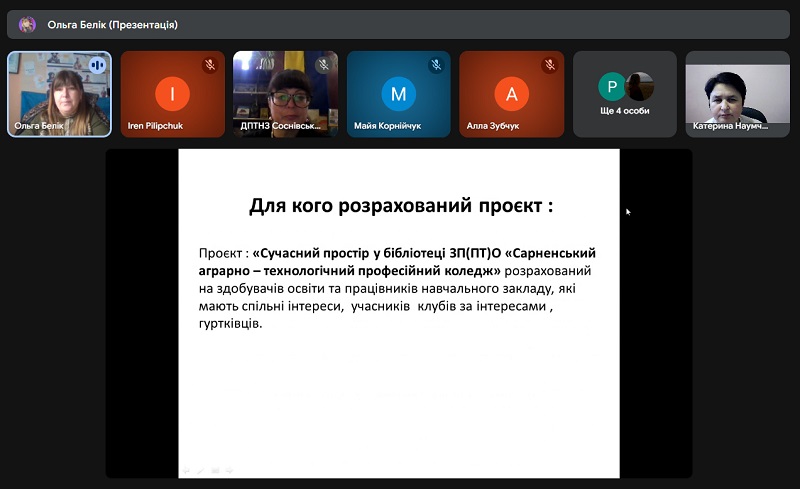Click the orange "I" avatar of Iren Pilipchuk
This screenshot has height=489, width=800.
[172, 94]
